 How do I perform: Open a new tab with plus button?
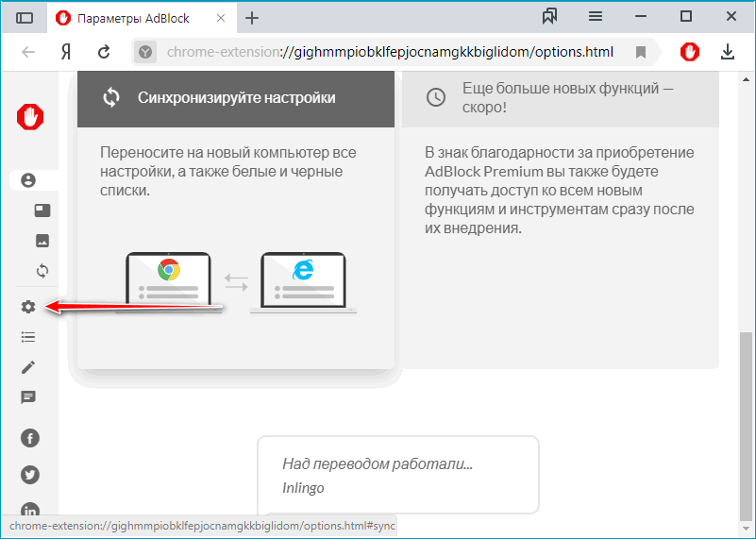point(252,18)
